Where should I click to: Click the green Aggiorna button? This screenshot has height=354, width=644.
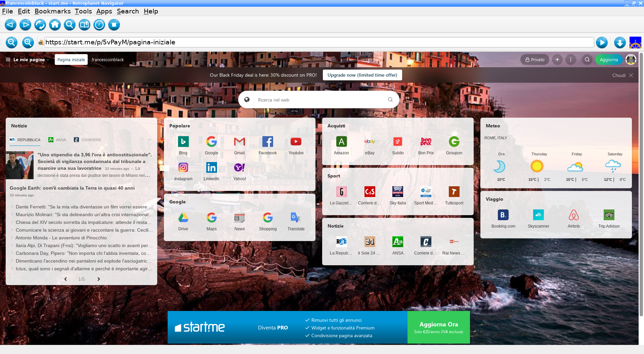609,60
